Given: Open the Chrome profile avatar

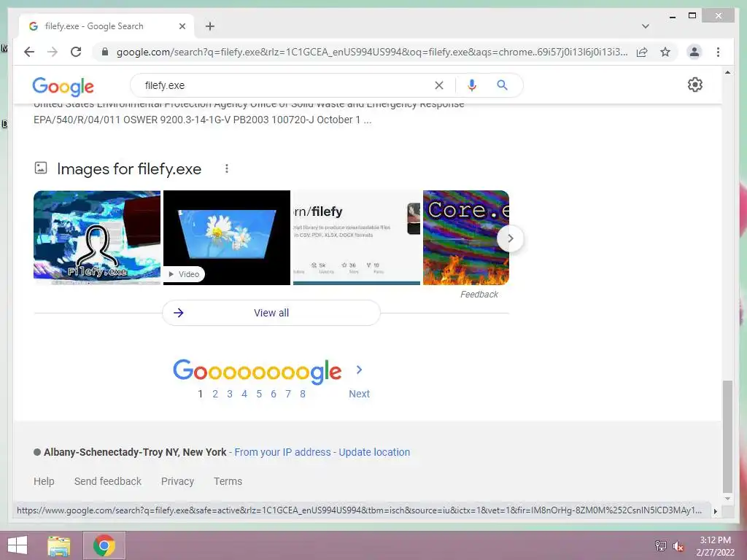Looking at the screenshot, I should 694,52.
